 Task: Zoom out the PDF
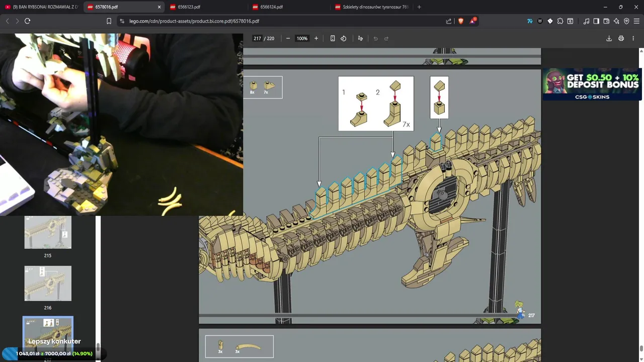[288, 38]
